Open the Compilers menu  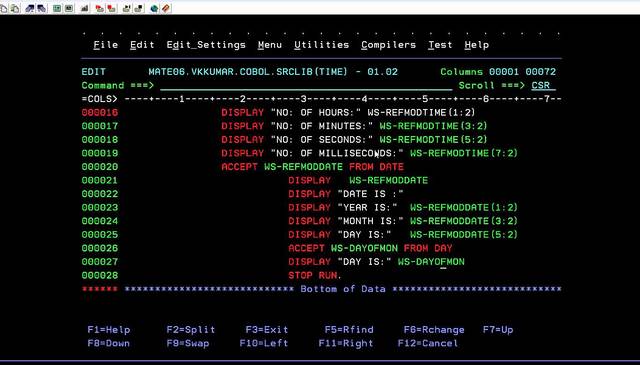pos(389,45)
